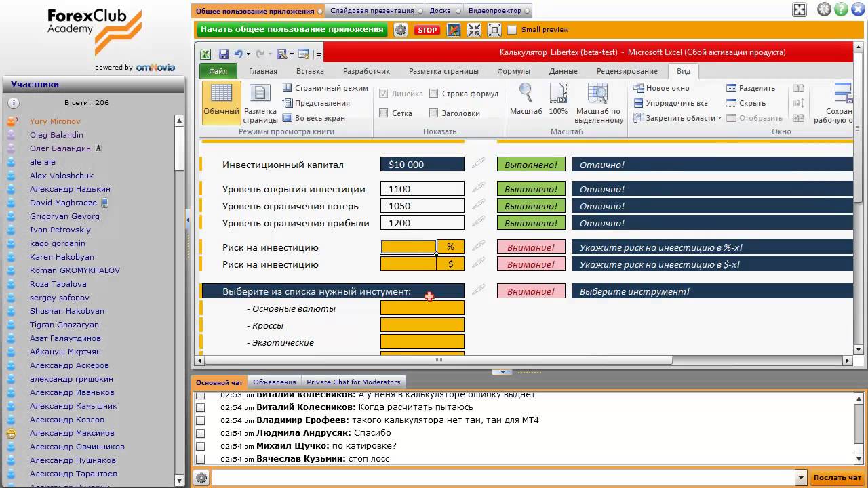Tick checkbox for Людмила Андрусяк message
Viewport: 868px width, 488px height.
200,433
